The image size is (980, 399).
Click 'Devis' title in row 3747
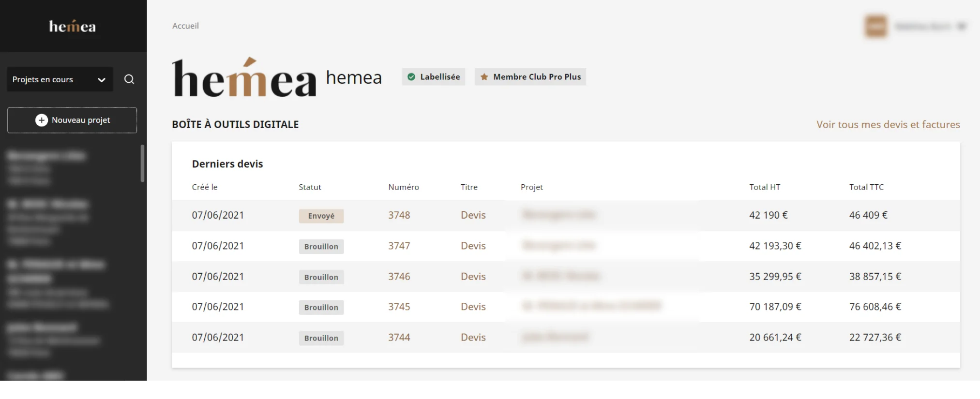(473, 246)
